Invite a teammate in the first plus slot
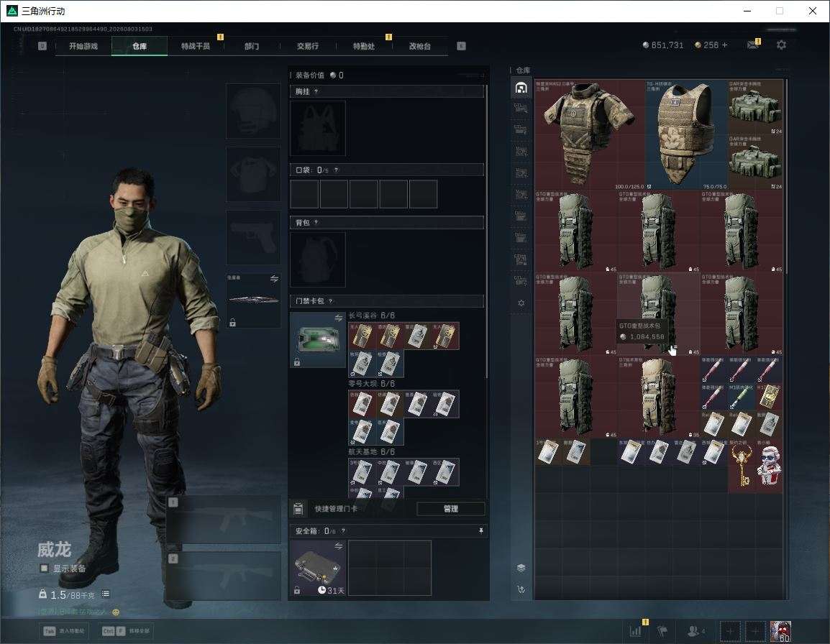 (729, 631)
